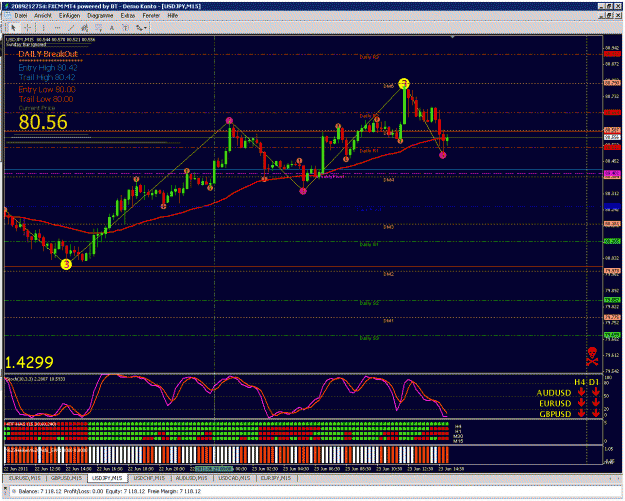
Task: Open the Diagramme menu
Action: point(100,16)
